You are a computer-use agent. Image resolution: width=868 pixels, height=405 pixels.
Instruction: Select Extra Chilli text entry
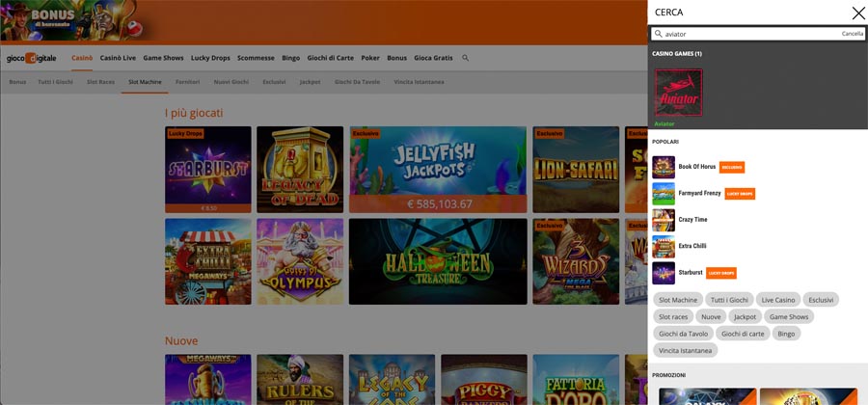[692, 246]
